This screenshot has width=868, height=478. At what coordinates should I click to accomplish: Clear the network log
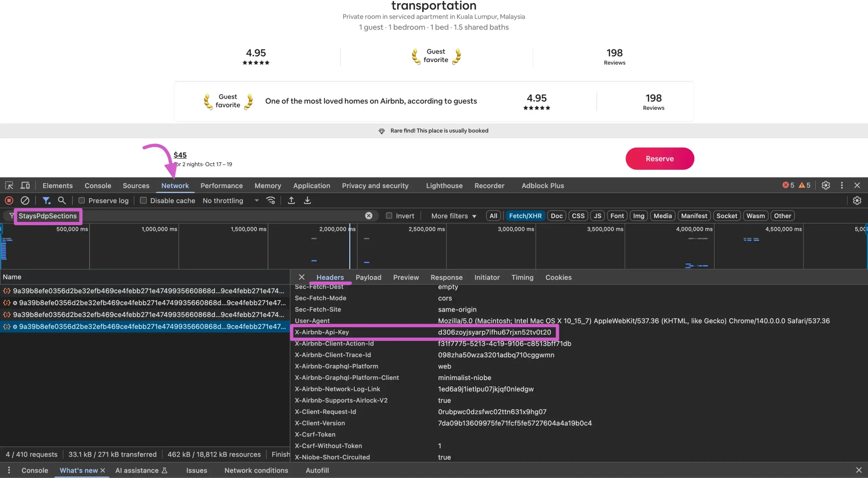pyautogui.click(x=25, y=201)
